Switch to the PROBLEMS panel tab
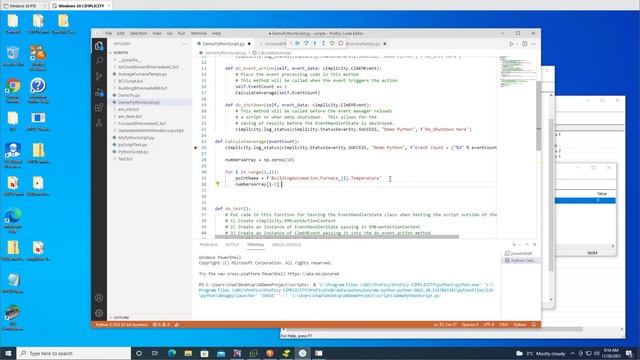This screenshot has height=360, width=640. coord(209,244)
